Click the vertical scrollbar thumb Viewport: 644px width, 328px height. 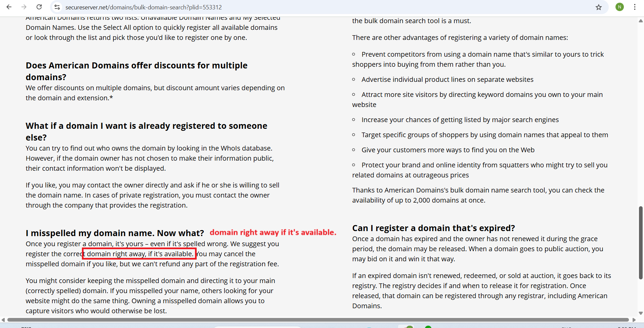pos(640,243)
